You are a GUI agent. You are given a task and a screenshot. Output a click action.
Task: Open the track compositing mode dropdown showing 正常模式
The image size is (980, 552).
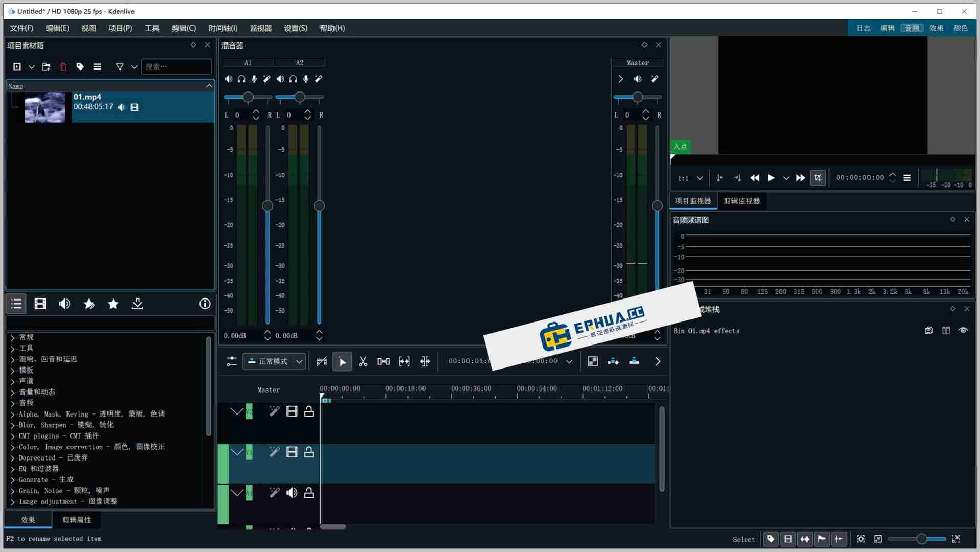click(x=274, y=361)
